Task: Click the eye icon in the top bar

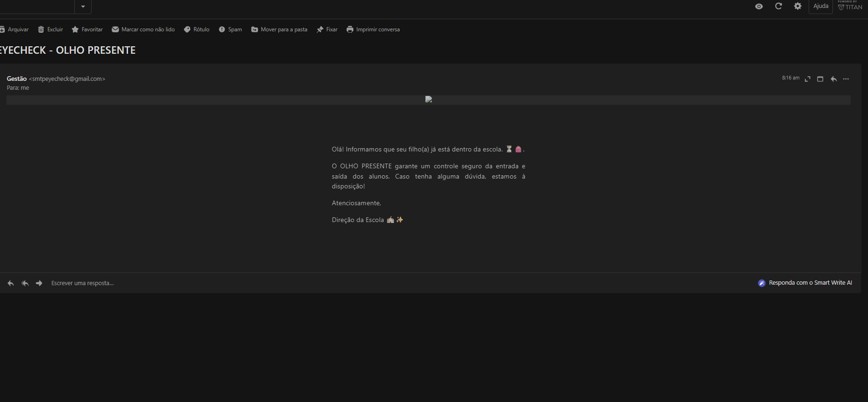Action: 759,7
